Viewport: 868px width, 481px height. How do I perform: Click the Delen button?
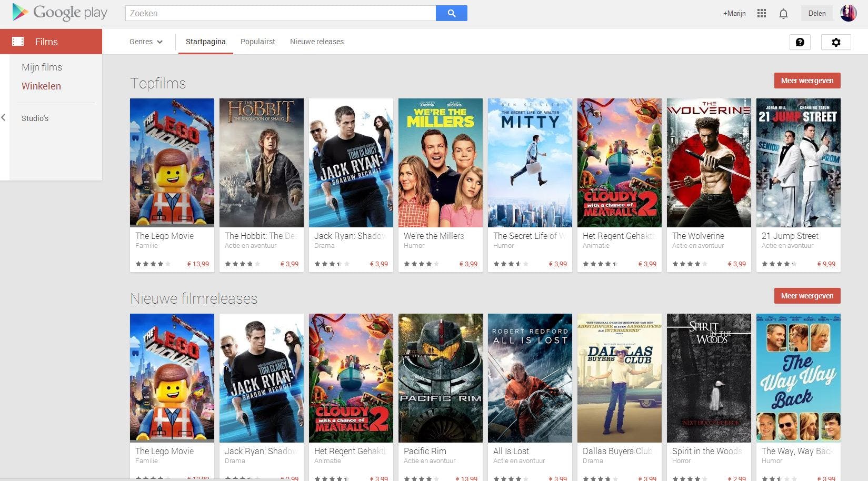click(816, 13)
